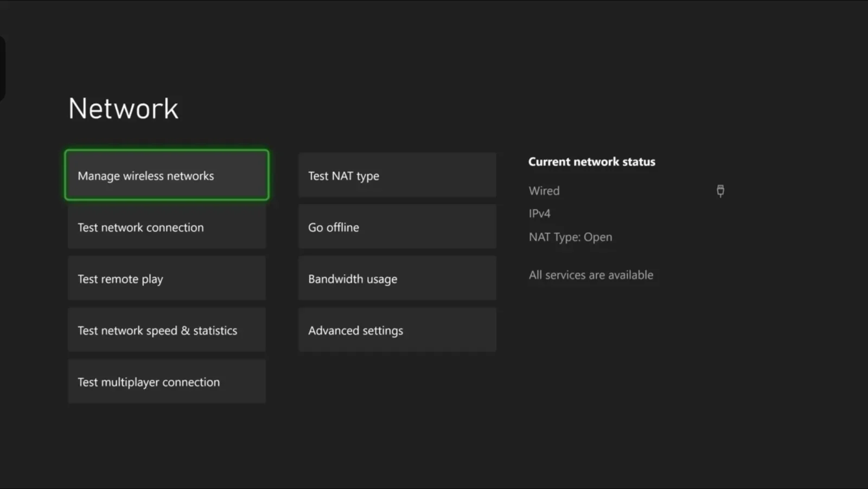Open wireless network management from first tile
Image resolution: width=868 pixels, height=489 pixels.
166,175
